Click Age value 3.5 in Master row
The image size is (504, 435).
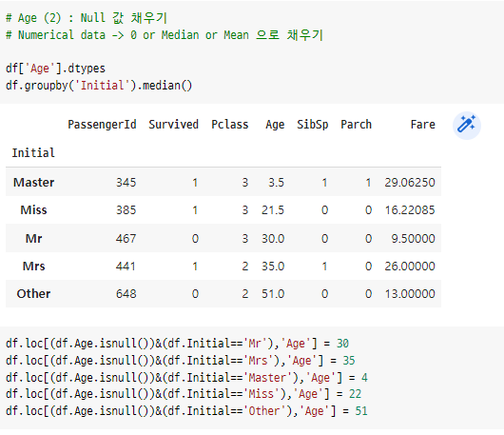(x=277, y=183)
